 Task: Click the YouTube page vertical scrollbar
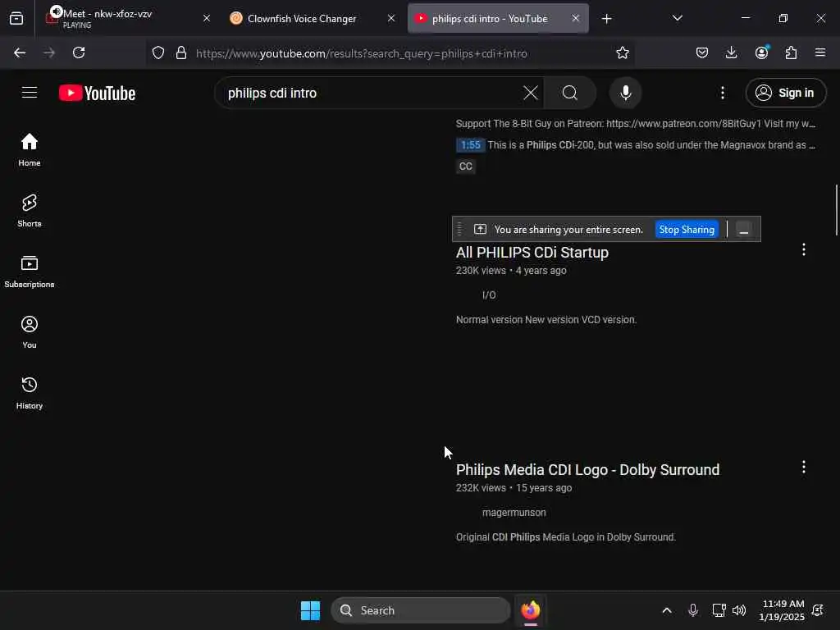pyautogui.click(x=836, y=210)
